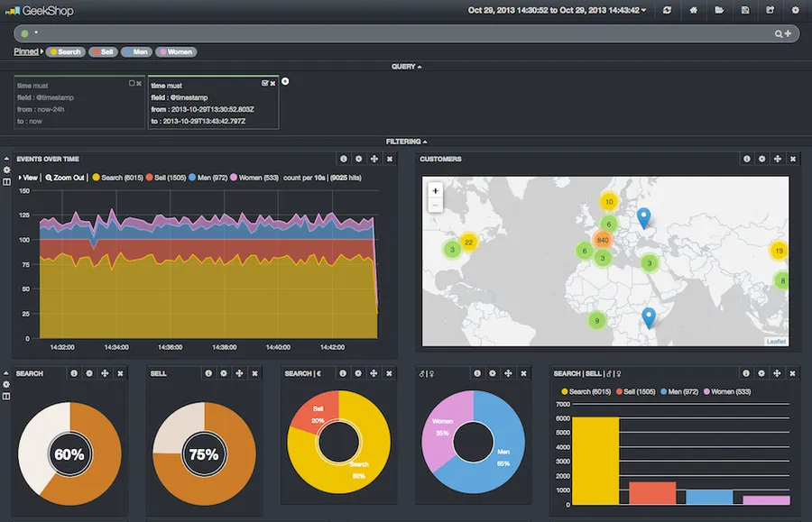Open the 22 customer cluster on map

(468, 243)
